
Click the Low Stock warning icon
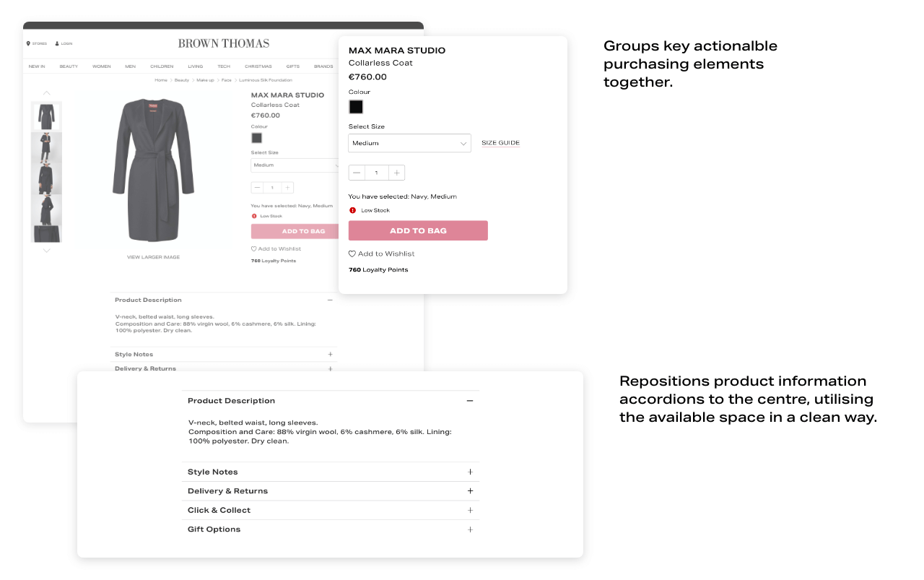tap(353, 210)
